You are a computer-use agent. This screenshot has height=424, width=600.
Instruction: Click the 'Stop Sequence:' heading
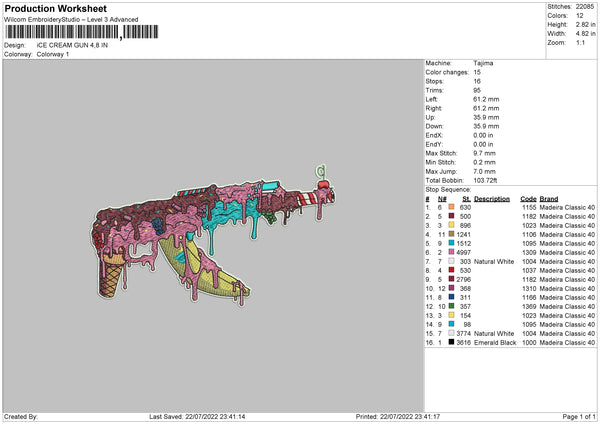point(448,189)
